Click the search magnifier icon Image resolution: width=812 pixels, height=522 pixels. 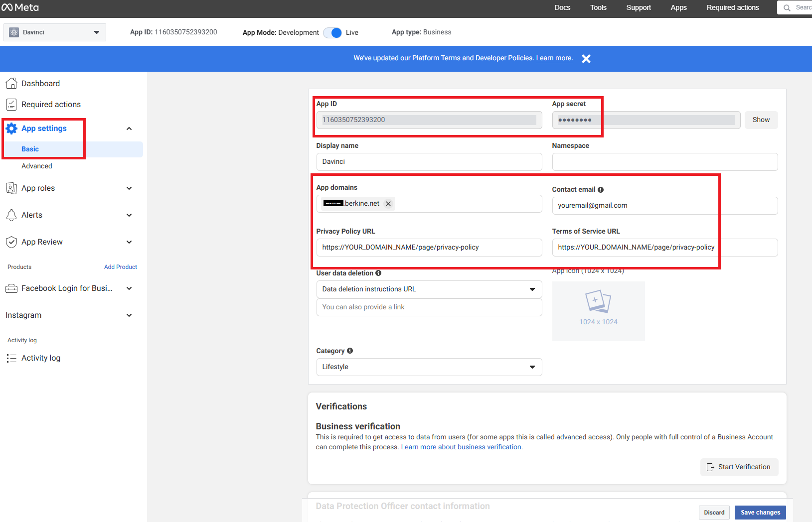click(x=787, y=8)
